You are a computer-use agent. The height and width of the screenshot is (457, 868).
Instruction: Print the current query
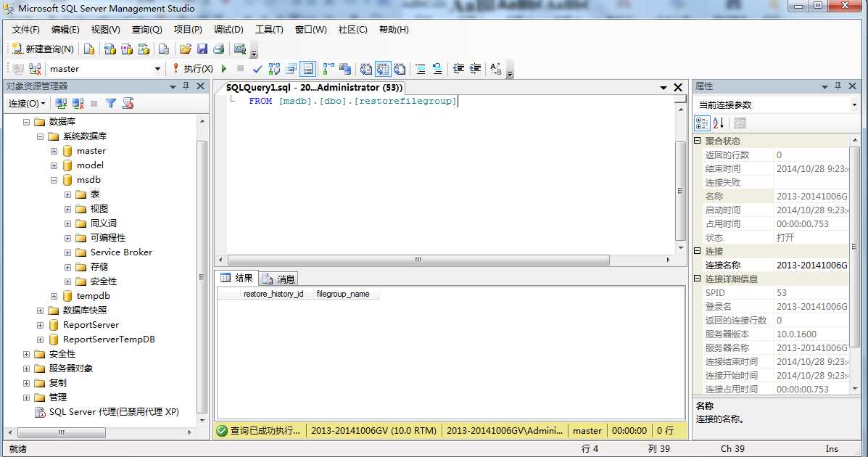coord(219,49)
